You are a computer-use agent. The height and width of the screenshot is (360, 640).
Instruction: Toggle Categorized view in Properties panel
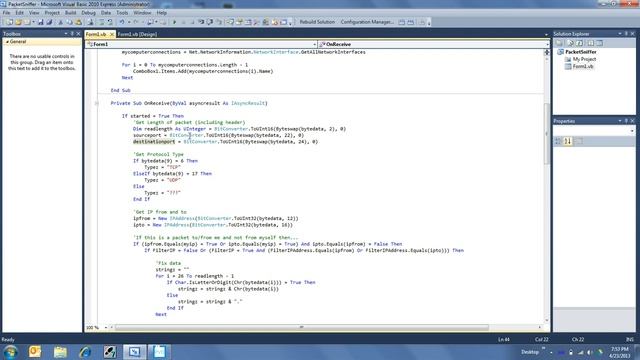pyautogui.click(x=558, y=141)
